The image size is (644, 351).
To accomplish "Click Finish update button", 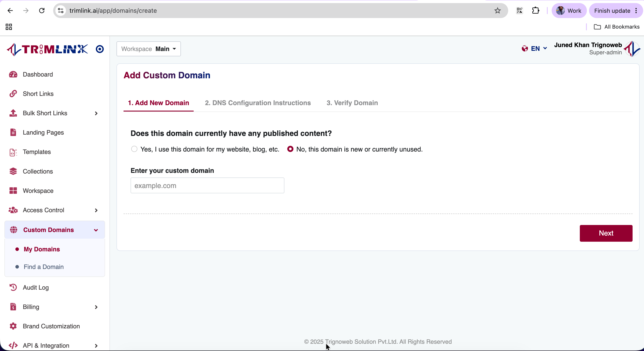I will (x=612, y=11).
